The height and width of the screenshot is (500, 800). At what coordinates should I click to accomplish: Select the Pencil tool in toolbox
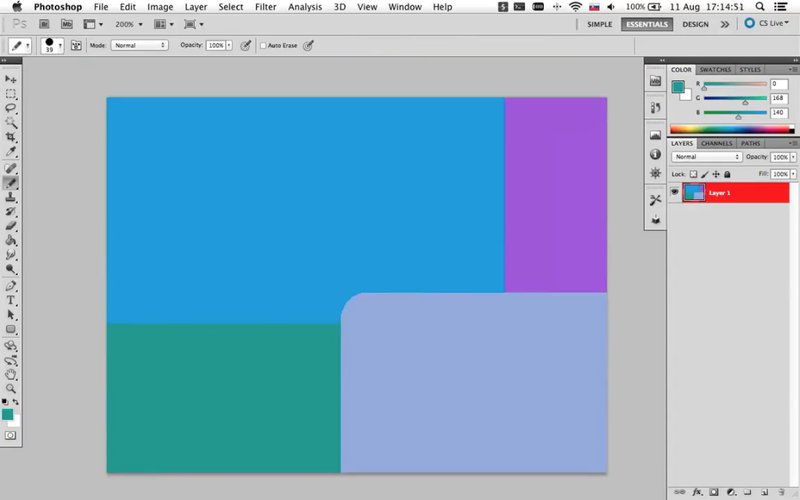click(11, 183)
